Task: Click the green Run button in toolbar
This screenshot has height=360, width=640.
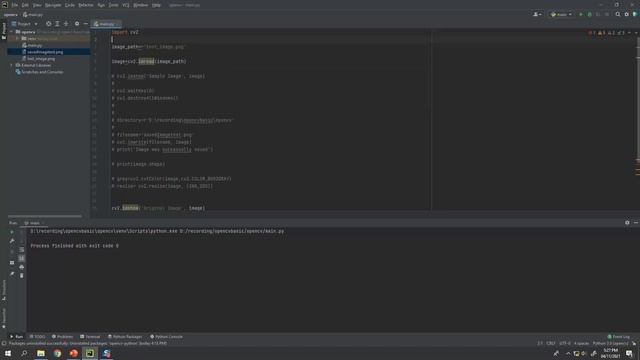Action: pos(581,14)
